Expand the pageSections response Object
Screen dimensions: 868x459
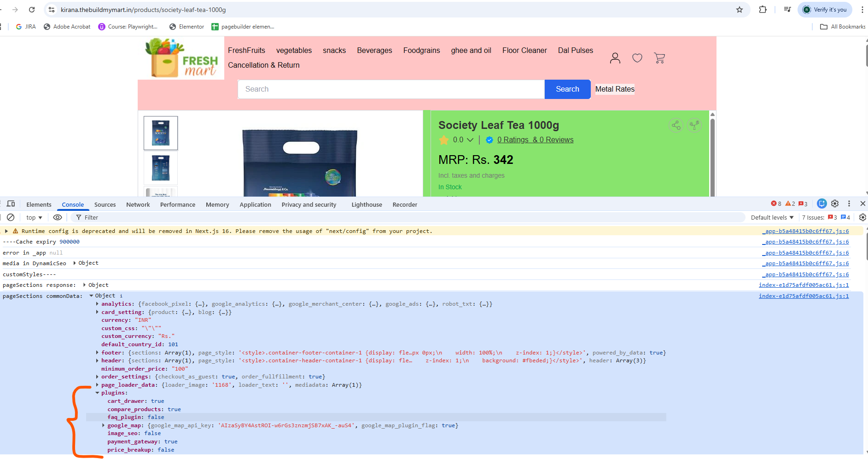(x=84, y=285)
